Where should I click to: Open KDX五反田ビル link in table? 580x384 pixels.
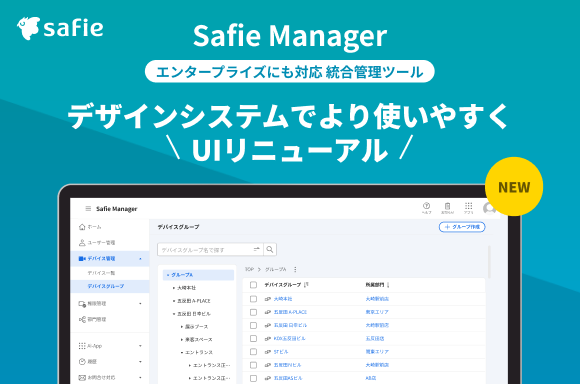click(x=290, y=338)
